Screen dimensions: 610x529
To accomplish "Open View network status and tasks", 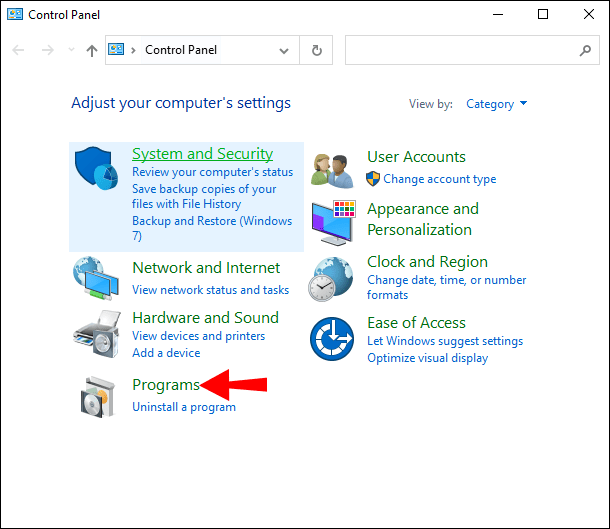I will (210, 290).
